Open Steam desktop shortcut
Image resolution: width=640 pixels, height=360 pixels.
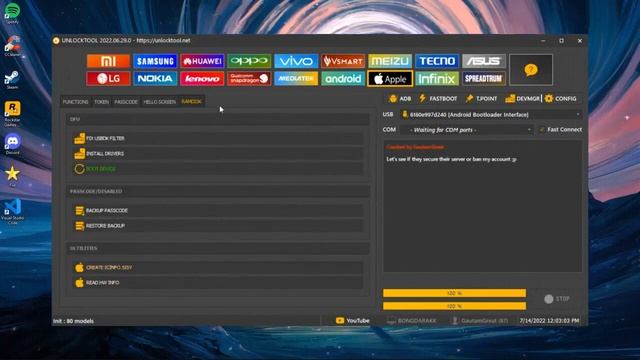click(12, 80)
